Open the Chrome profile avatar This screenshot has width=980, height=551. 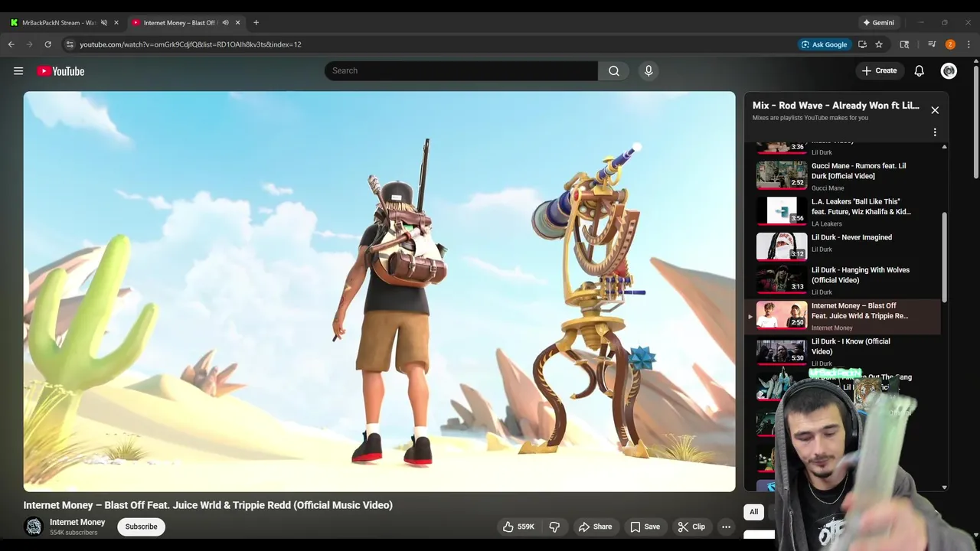pyautogui.click(x=950, y=44)
